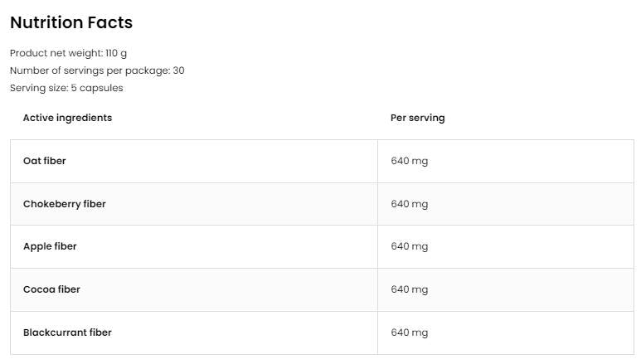Image resolution: width=641 pixels, height=364 pixels.
Task: Select the Blackcurrant fiber ingredient name
Action: coord(67,332)
